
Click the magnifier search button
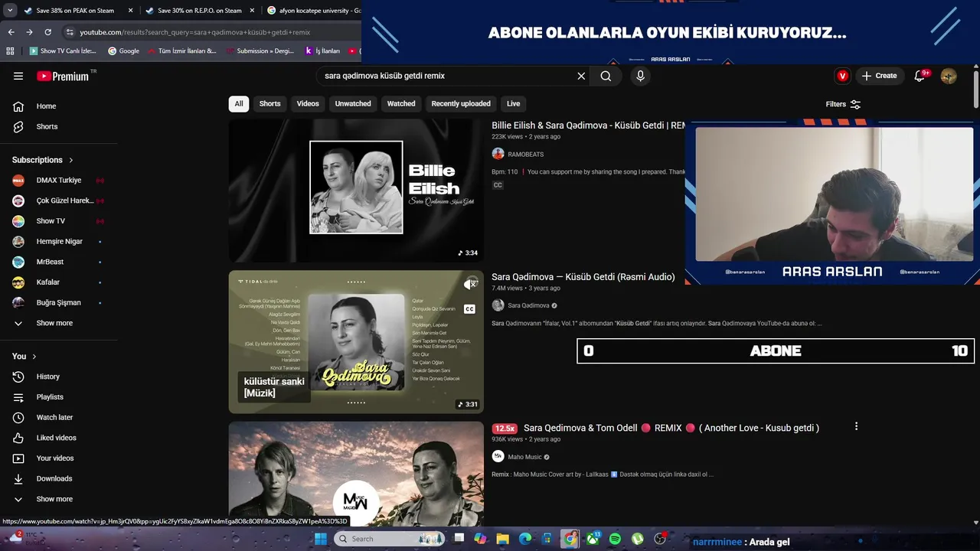click(x=606, y=76)
